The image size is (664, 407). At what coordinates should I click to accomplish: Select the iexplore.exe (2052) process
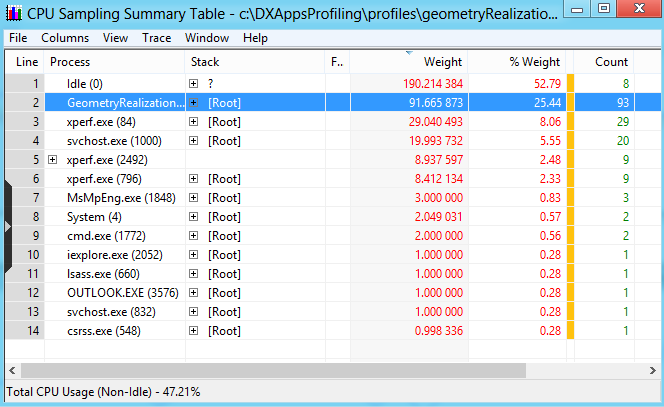pos(115,255)
